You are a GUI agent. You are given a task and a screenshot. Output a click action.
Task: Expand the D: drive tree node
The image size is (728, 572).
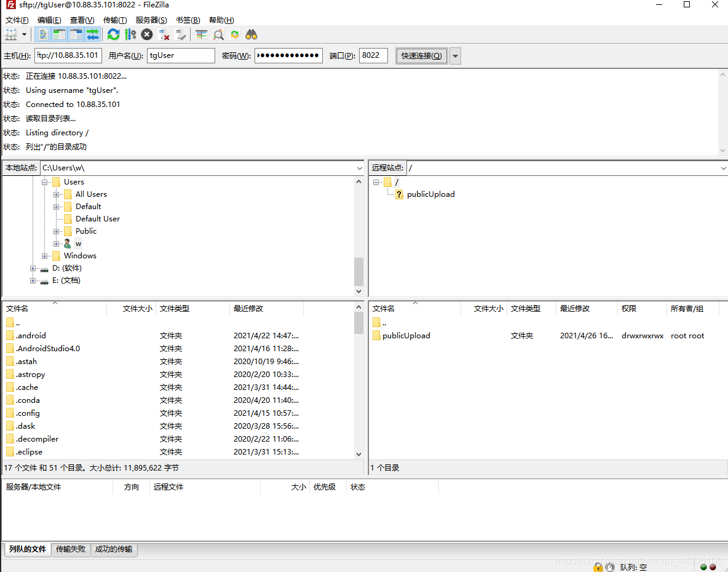(x=33, y=268)
